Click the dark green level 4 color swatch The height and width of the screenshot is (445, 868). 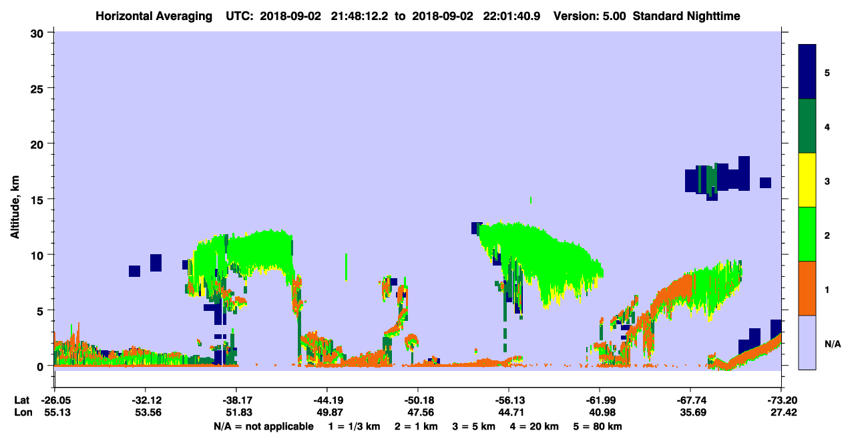(807, 126)
